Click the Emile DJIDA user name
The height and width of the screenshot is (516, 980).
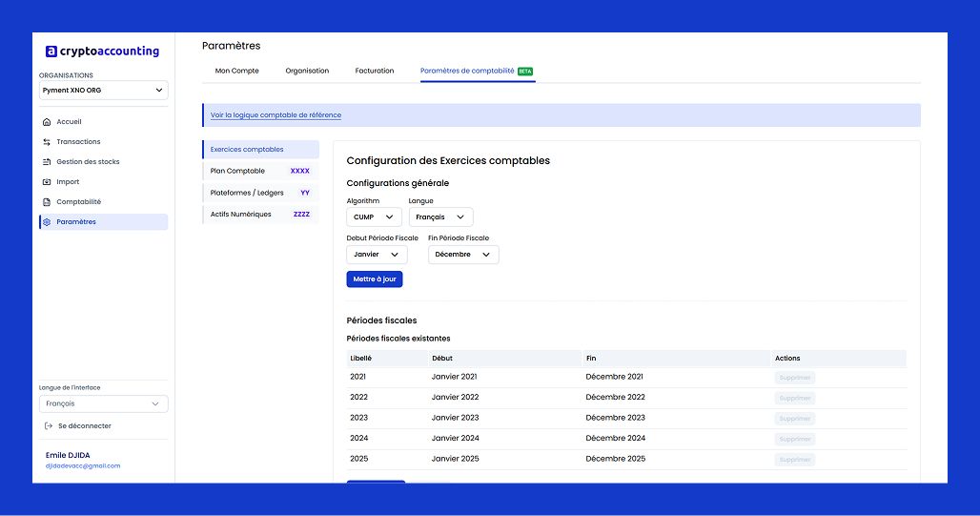(x=68, y=455)
